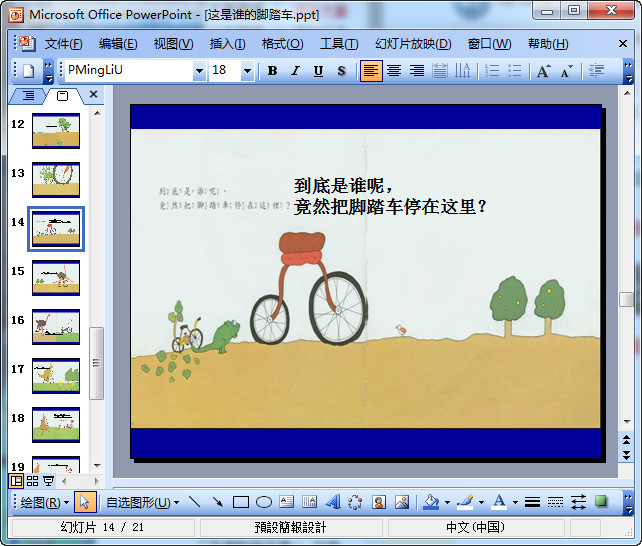The height and width of the screenshot is (546, 642).
Task: Select slide 13 thumbnail
Action: (56, 180)
